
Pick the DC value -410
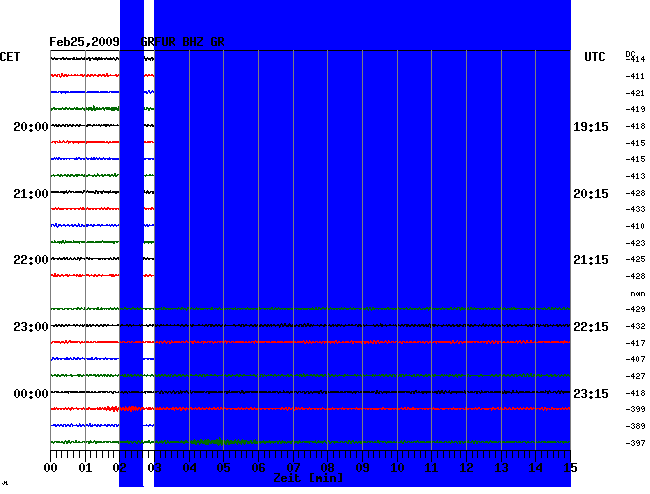coord(635,226)
